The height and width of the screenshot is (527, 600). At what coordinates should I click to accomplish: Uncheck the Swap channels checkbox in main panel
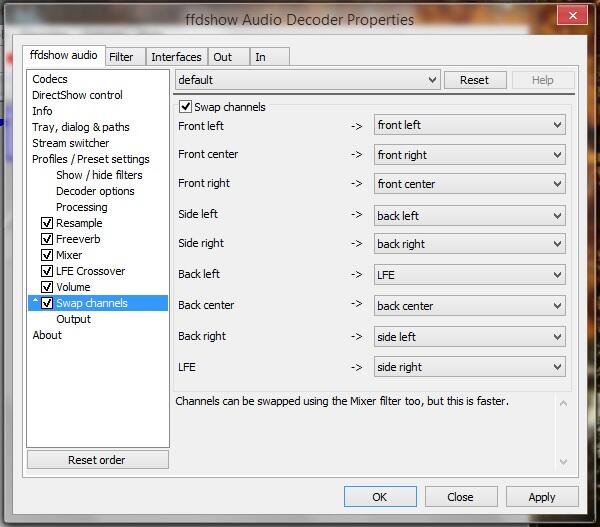click(186, 106)
